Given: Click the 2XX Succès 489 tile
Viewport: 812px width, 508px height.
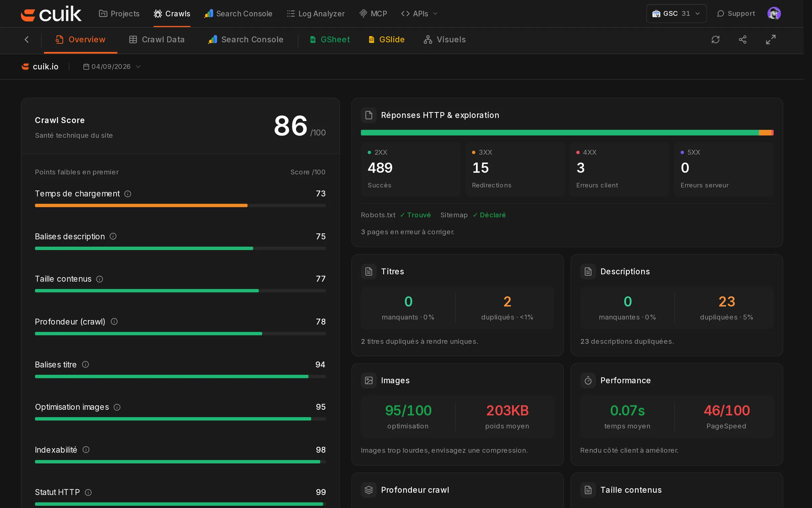Looking at the screenshot, I should click(x=411, y=169).
